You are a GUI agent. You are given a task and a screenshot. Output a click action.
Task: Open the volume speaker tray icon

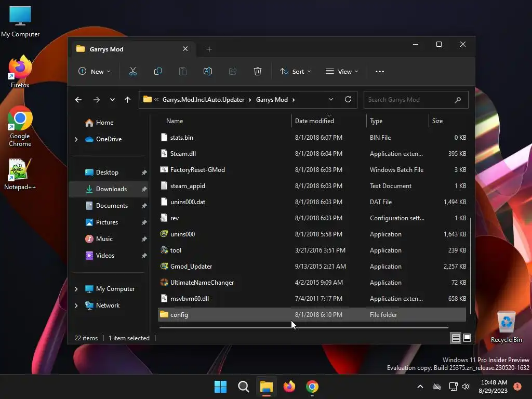[465, 387]
